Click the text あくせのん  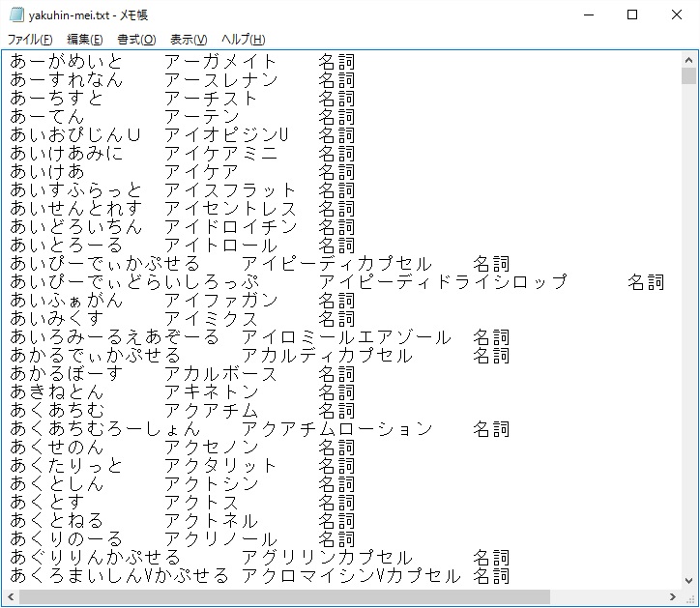point(57,448)
